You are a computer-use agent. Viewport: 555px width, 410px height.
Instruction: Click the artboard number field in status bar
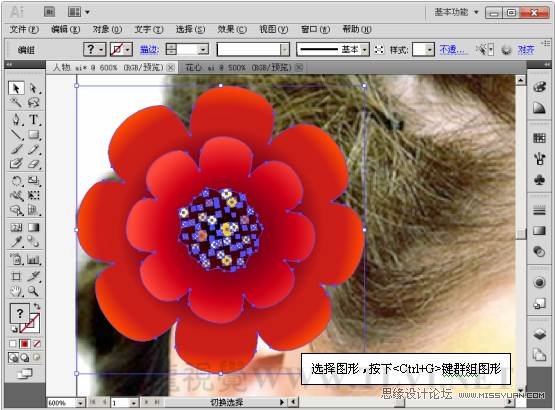pyautogui.click(x=120, y=403)
